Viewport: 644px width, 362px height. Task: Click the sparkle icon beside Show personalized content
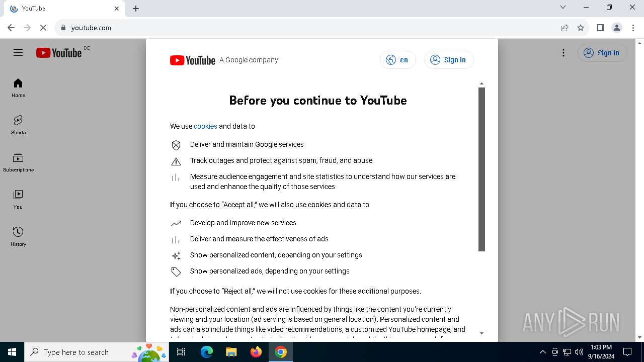point(176,255)
